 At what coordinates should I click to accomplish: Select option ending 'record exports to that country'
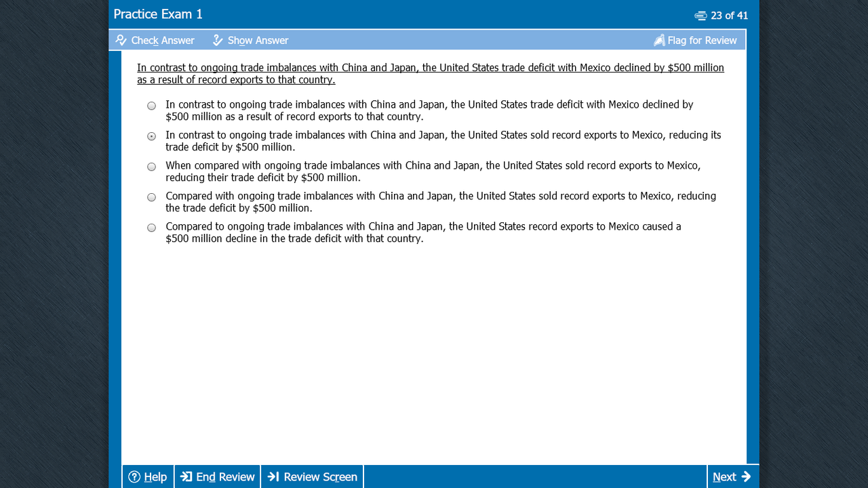tap(151, 106)
